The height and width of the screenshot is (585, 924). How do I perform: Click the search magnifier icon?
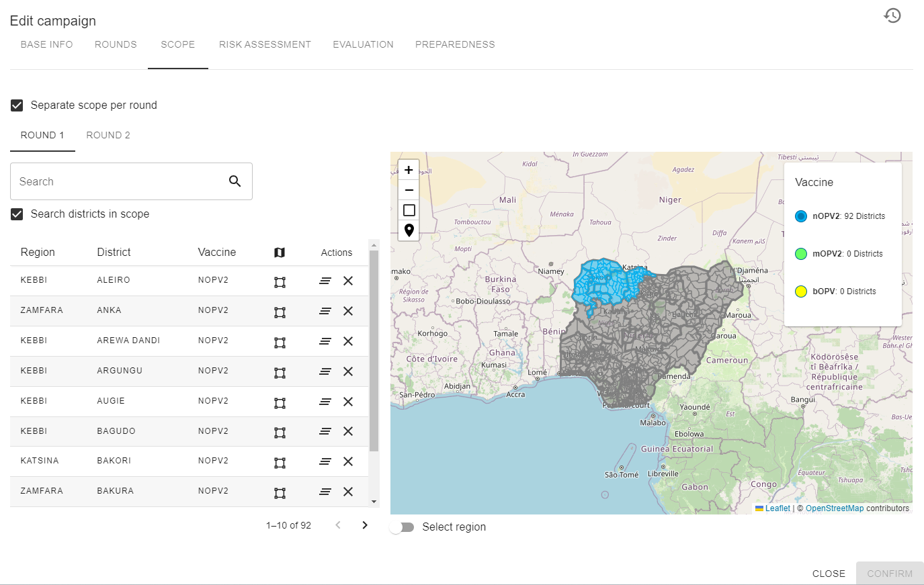(x=235, y=181)
